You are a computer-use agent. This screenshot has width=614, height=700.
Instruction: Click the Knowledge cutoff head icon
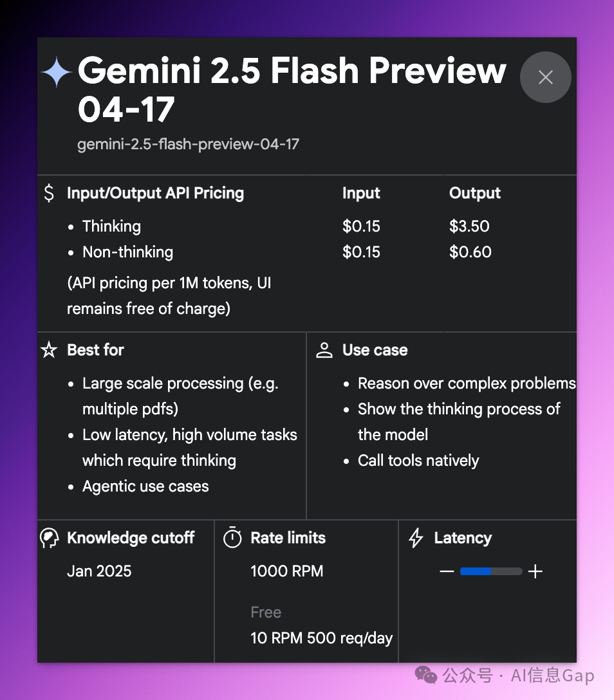(49, 539)
